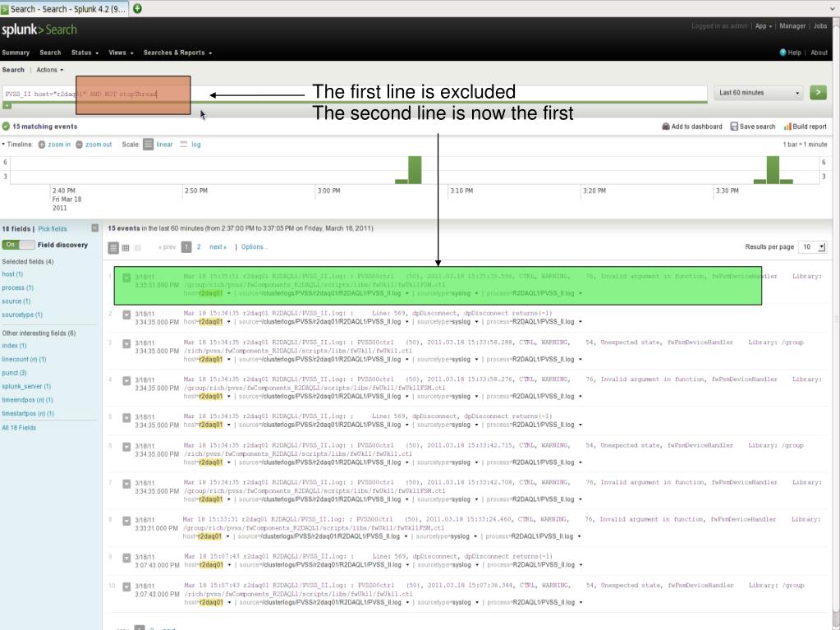This screenshot has height=630, width=840.
Task: Open event menu icon for event 5
Action: [x=126, y=418]
